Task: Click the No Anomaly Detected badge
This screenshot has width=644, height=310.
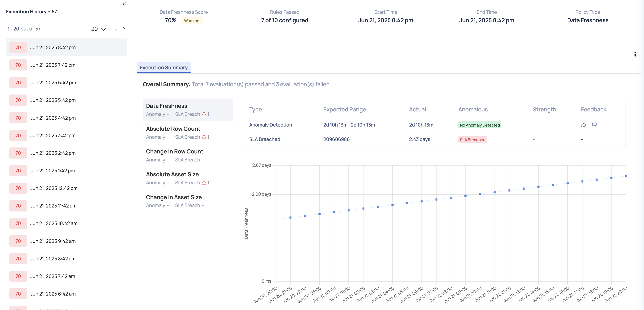Action: click(x=479, y=125)
